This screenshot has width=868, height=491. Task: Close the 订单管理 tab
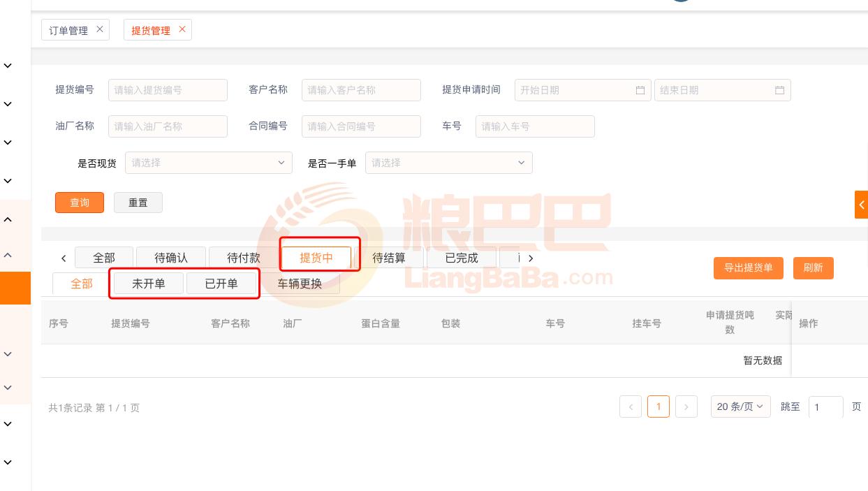point(99,29)
